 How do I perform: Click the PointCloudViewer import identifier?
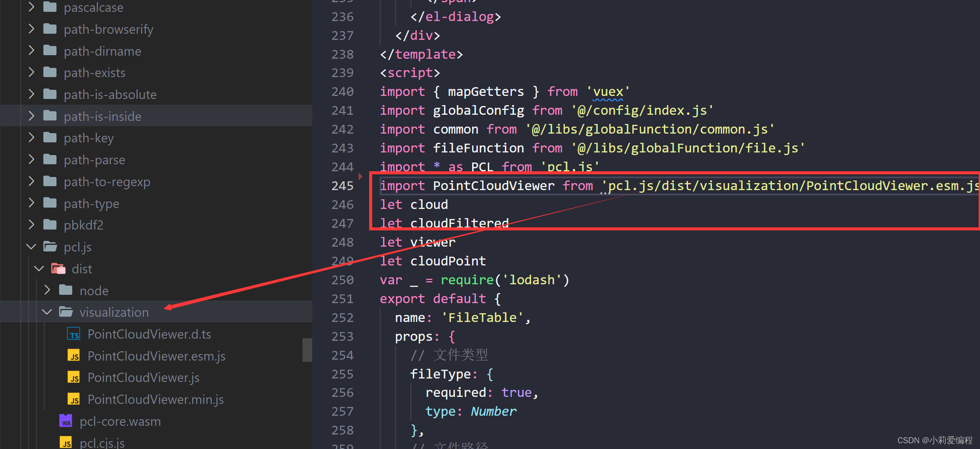point(494,186)
